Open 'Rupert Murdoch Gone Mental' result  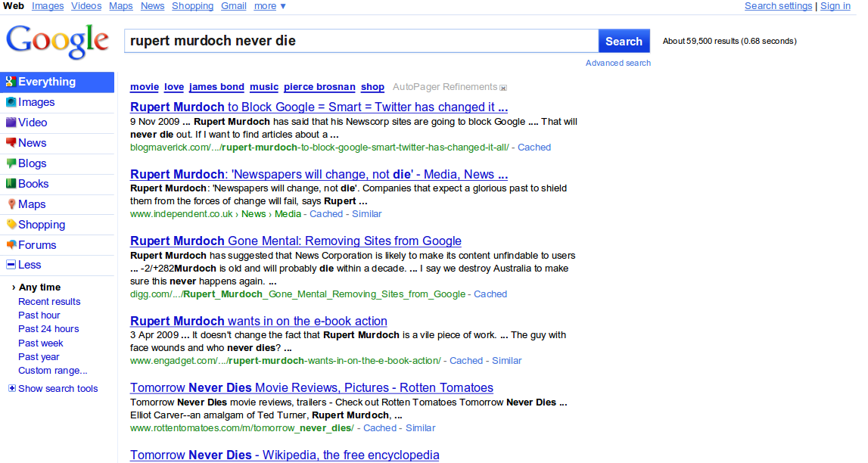coord(296,241)
